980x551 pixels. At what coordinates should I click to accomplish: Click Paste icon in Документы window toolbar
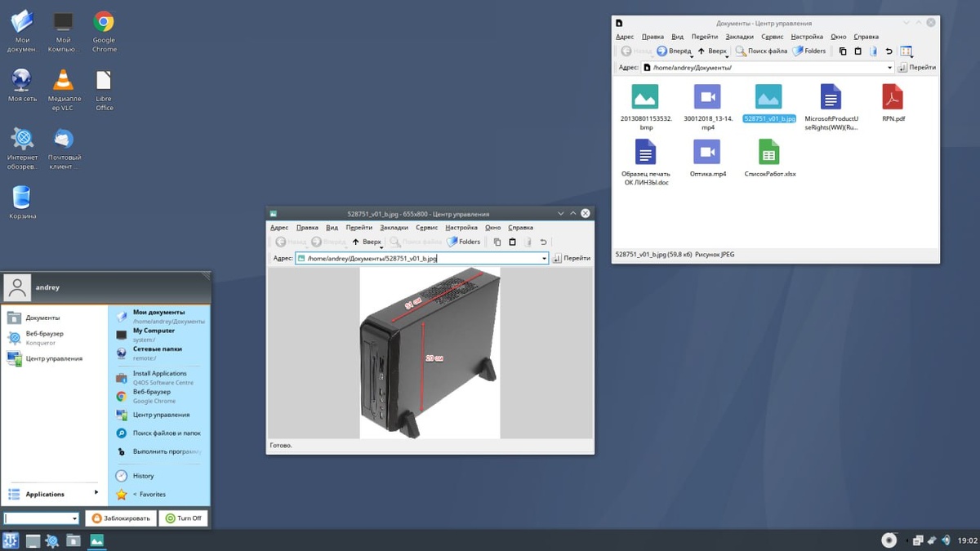(857, 51)
